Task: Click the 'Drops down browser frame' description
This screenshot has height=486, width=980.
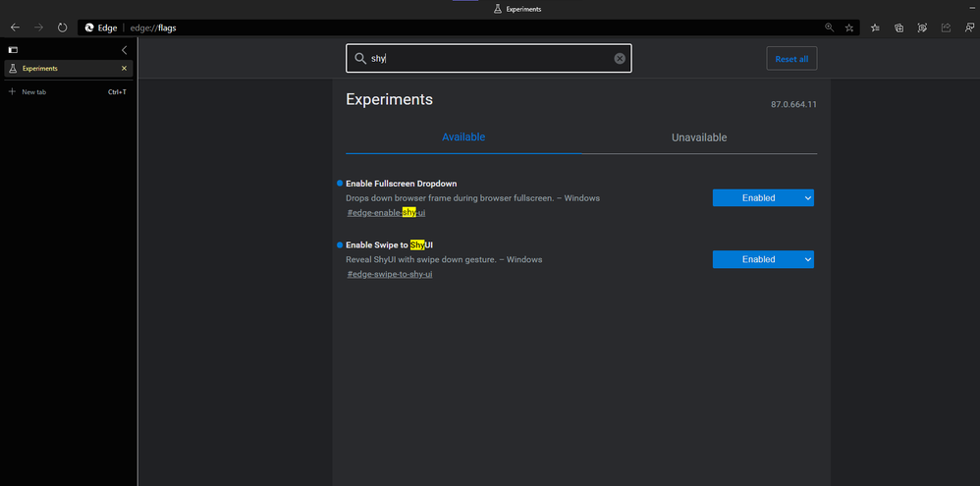Action: tap(472, 198)
